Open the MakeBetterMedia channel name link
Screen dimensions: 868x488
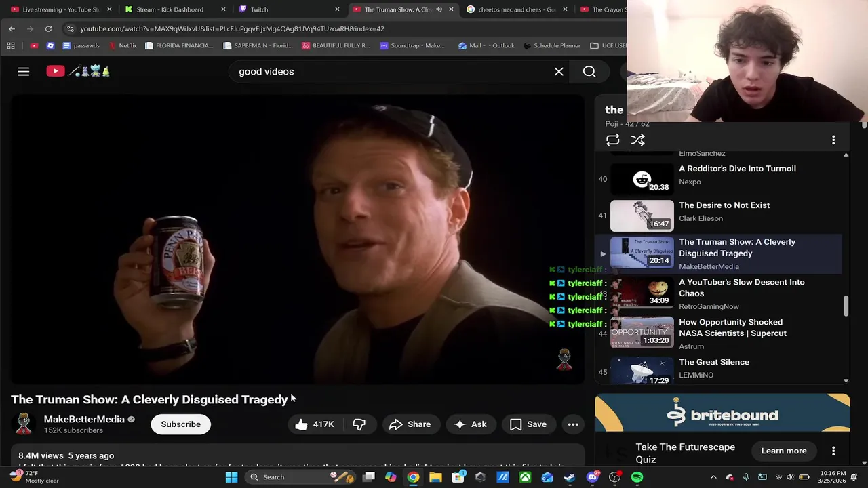pyautogui.click(x=84, y=420)
